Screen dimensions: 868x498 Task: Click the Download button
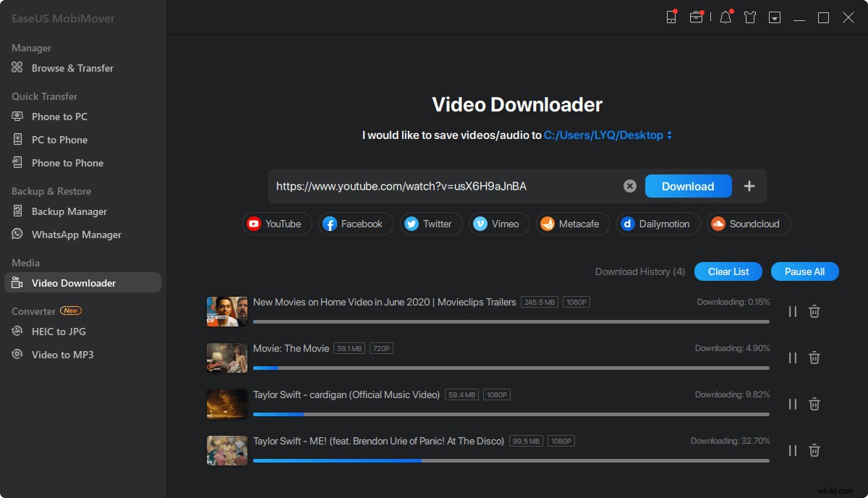[687, 186]
